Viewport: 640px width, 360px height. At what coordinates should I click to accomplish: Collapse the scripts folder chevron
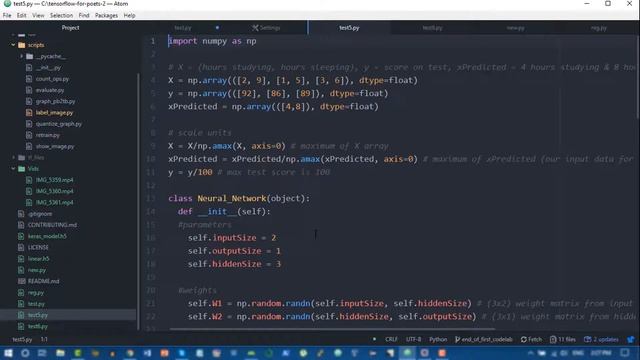(x=13, y=45)
